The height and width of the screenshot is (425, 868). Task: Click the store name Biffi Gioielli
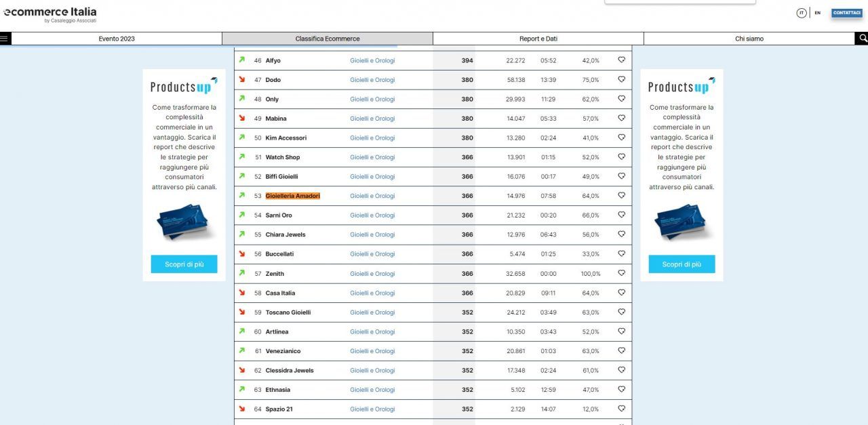point(281,177)
